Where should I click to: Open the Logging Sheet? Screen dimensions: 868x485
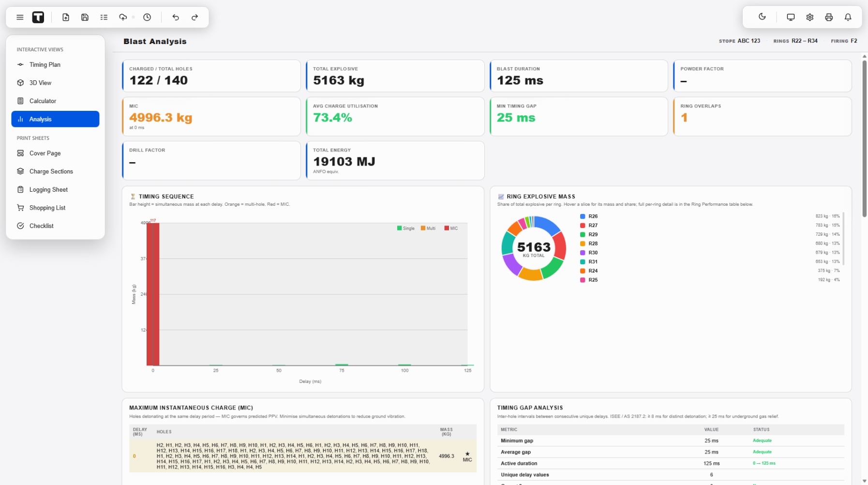point(55,190)
